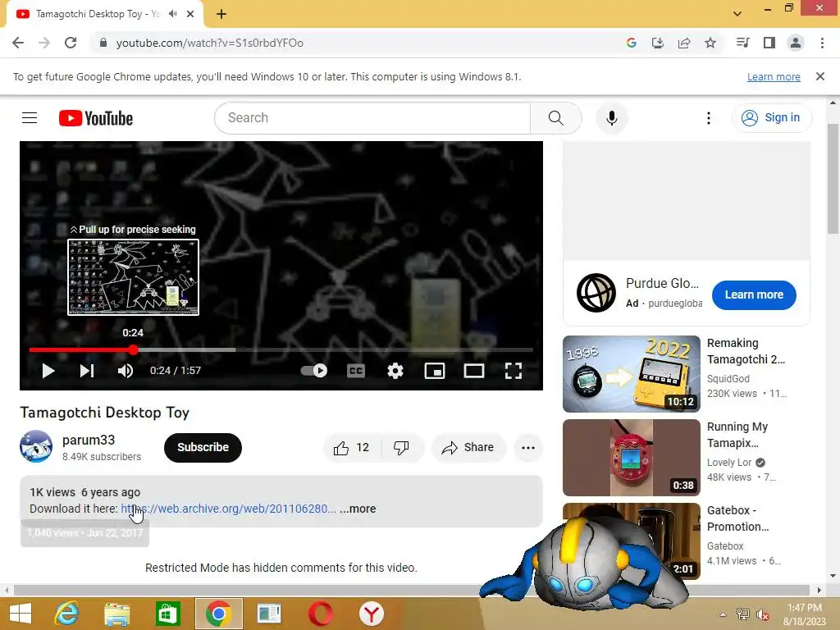This screenshot has width=840, height=630.
Task: Seek on the video progress bar
Action: (281, 349)
